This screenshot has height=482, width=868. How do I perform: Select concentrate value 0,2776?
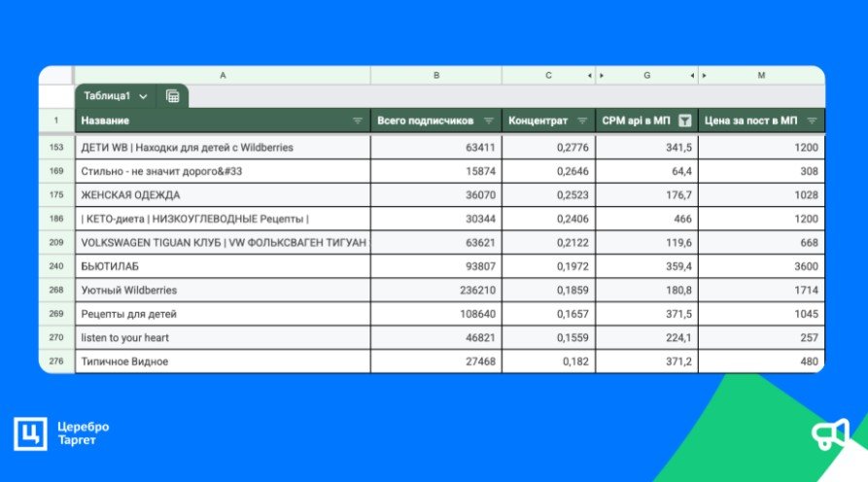[548, 147]
